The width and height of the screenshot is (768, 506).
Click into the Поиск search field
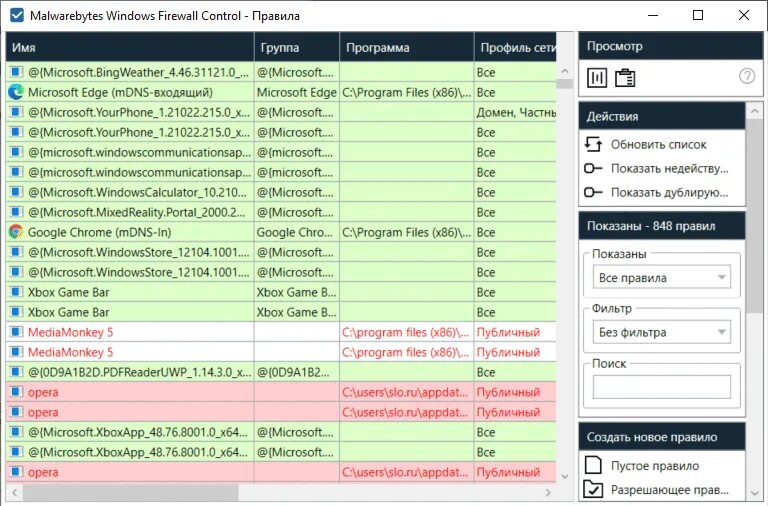pyautogui.click(x=662, y=387)
